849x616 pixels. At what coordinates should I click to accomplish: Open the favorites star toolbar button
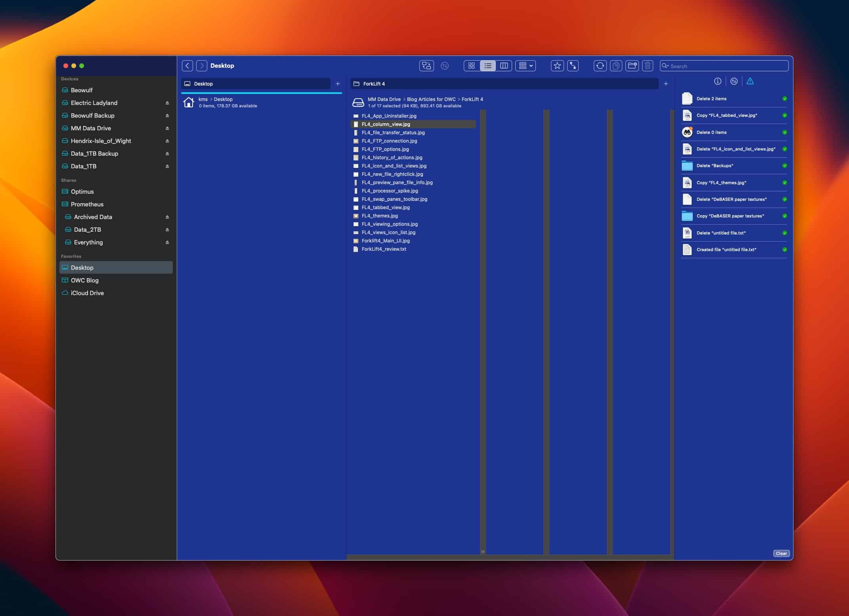(x=557, y=66)
